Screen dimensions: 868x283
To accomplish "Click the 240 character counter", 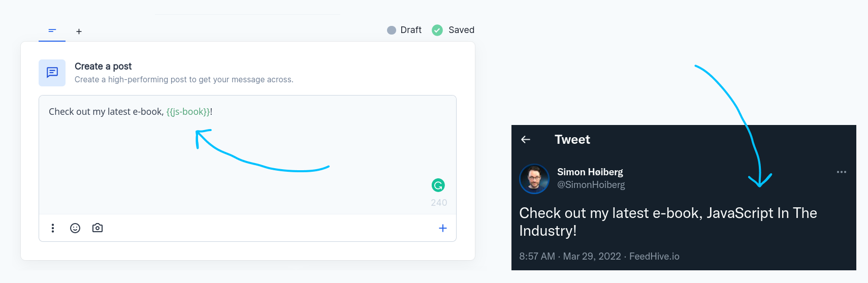I will point(439,203).
